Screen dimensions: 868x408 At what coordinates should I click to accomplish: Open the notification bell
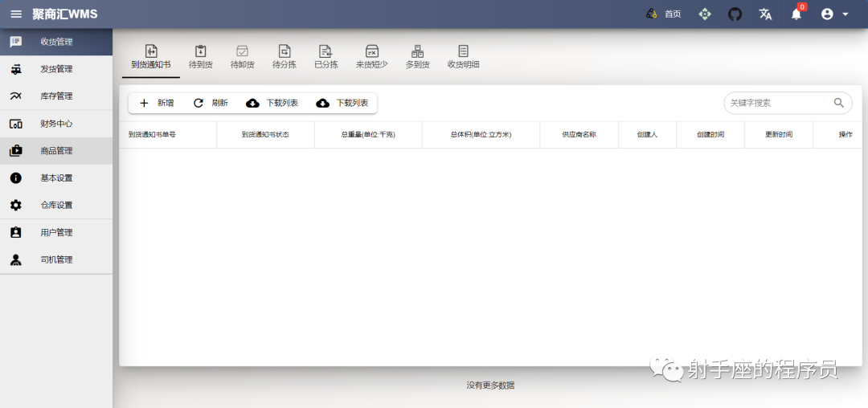point(796,14)
